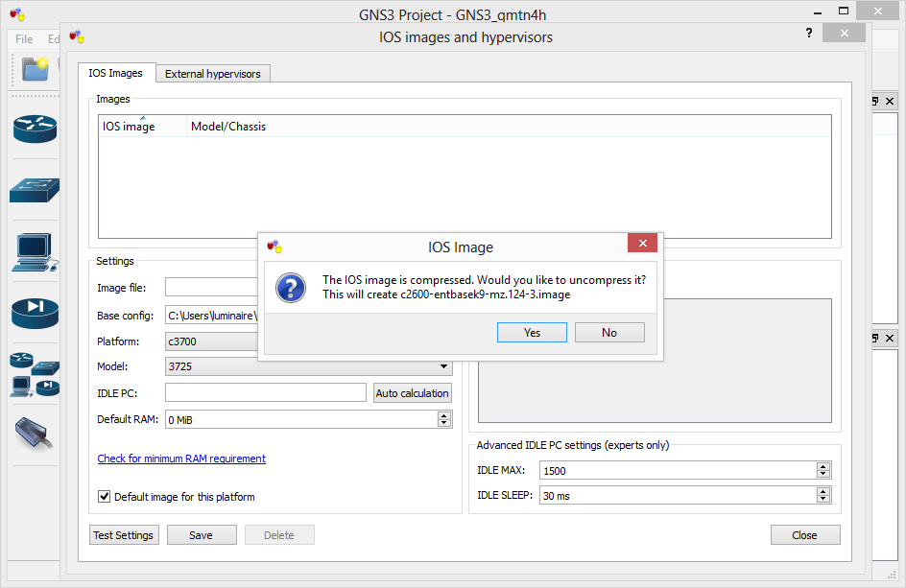
Task: Click into the IDLE PC field
Action: (x=266, y=392)
